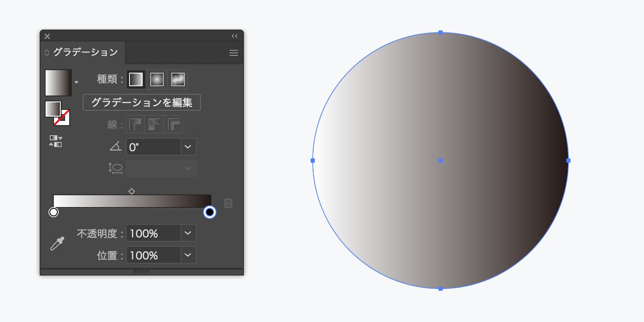The image size is (644, 322).
Task: Switch to the グラデーション tab
Action: pyautogui.click(x=85, y=53)
